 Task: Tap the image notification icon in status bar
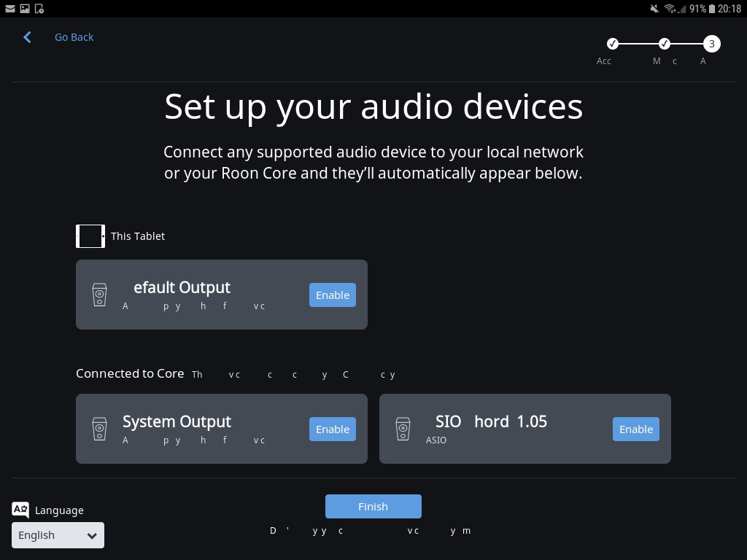[x=24, y=9]
